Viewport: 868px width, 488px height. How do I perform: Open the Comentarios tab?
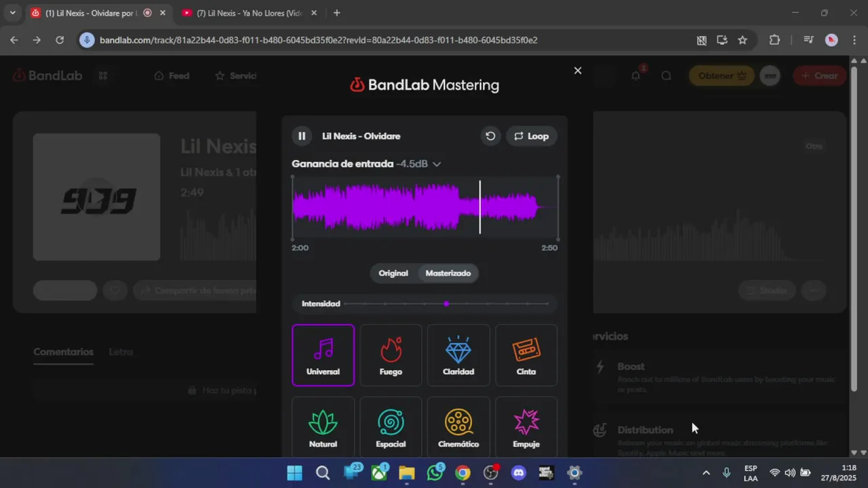[x=64, y=352]
